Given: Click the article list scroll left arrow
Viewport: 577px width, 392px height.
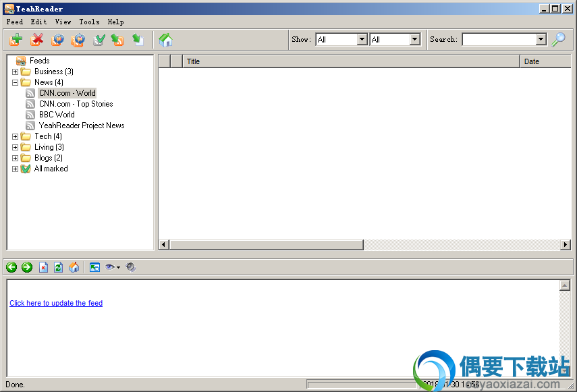Looking at the screenshot, I should tap(164, 244).
